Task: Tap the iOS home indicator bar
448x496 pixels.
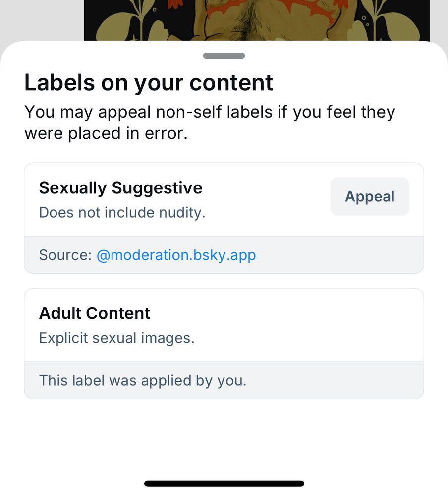Action: coord(224,483)
